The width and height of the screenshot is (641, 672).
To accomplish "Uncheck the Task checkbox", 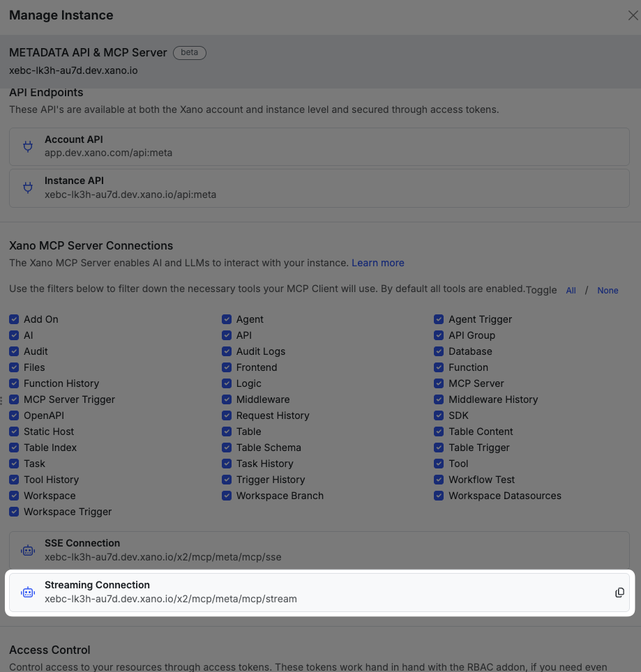I will pyautogui.click(x=14, y=464).
